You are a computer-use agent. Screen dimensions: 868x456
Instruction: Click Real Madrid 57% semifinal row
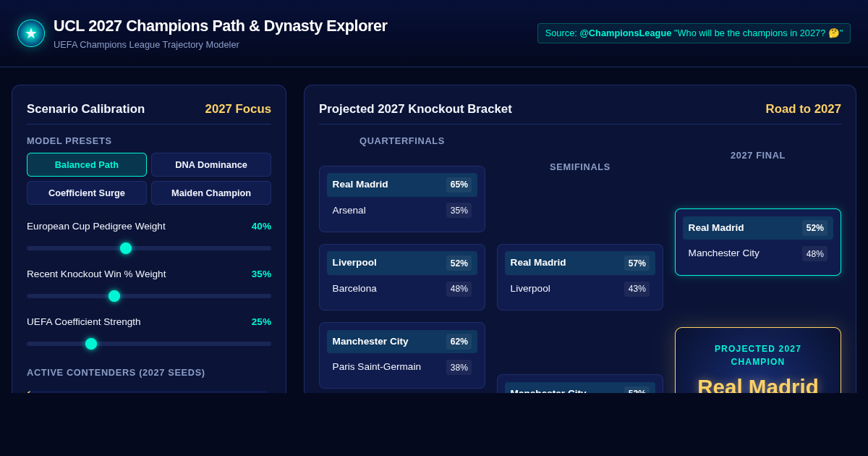click(x=580, y=263)
